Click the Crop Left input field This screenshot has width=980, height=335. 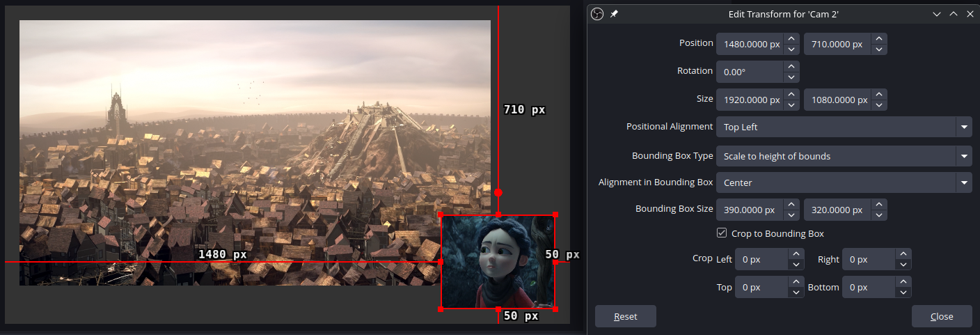click(761, 260)
